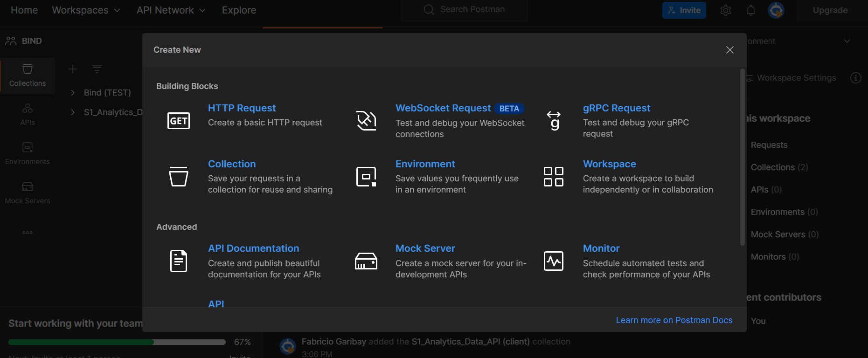The image size is (868, 358).
Task: Click Monitors (0) in workspace overview
Action: coord(775,257)
